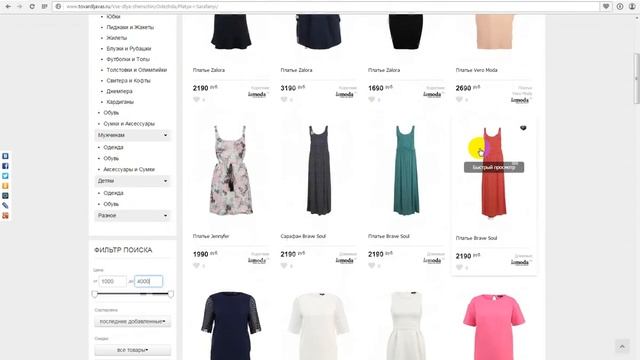Open the user profile icon in browser toolbar

pyautogui.click(x=632, y=7)
